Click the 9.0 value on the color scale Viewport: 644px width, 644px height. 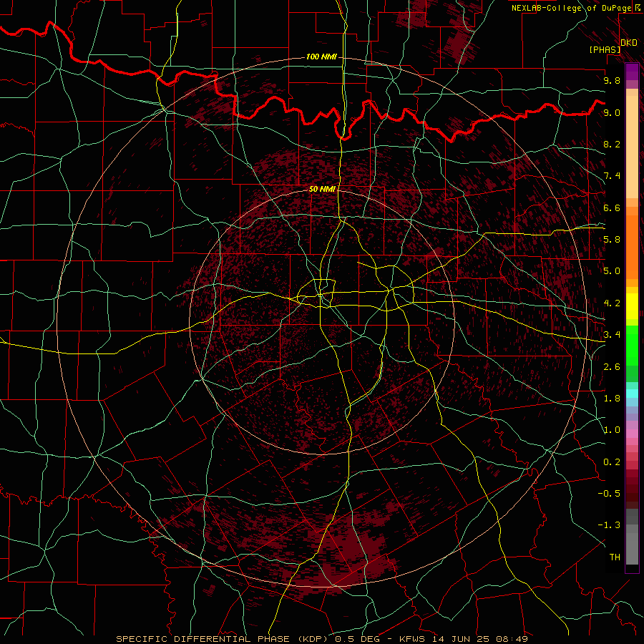[612, 112]
